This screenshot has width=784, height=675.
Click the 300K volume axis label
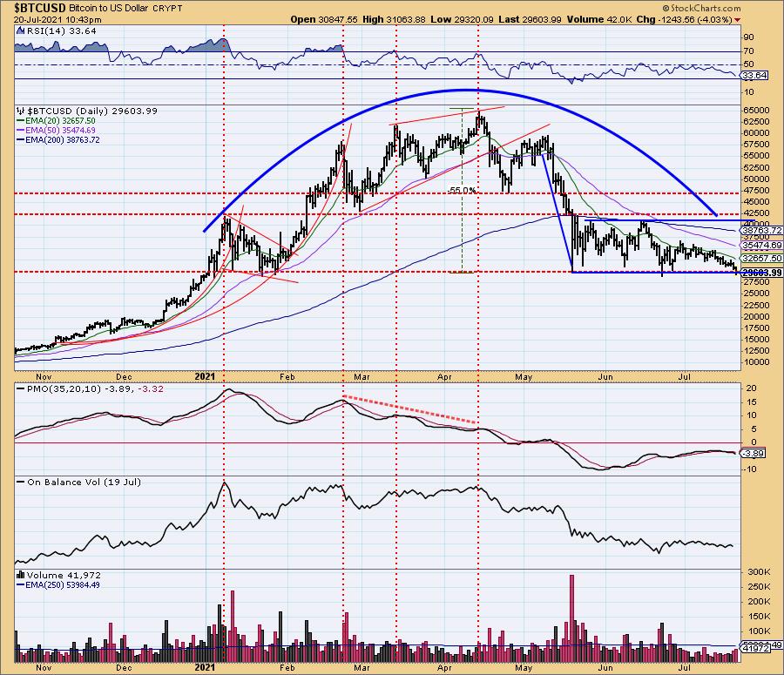point(759,571)
